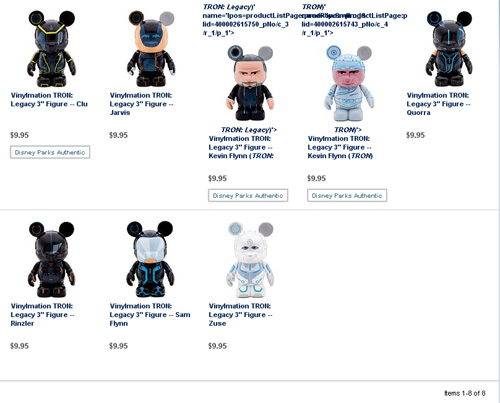
Task: Open the Jarvis figure product image
Action: tap(151, 49)
